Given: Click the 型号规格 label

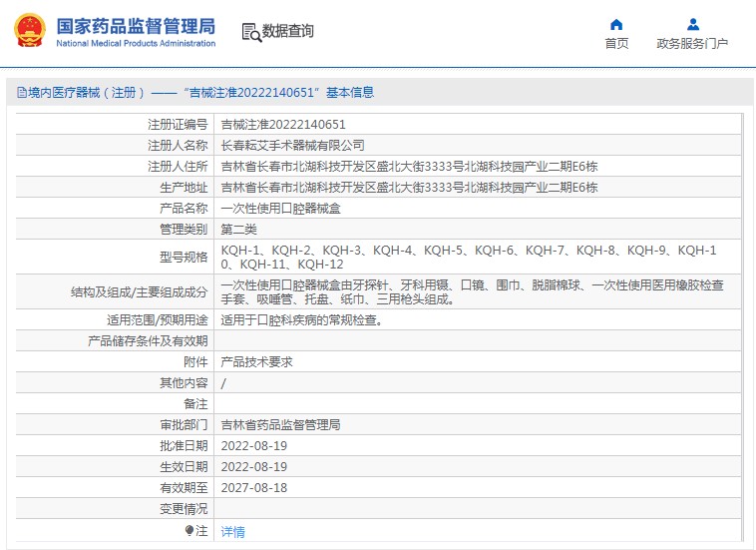Looking at the screenshot, I should pyautogui.click(x=184, y=258).
